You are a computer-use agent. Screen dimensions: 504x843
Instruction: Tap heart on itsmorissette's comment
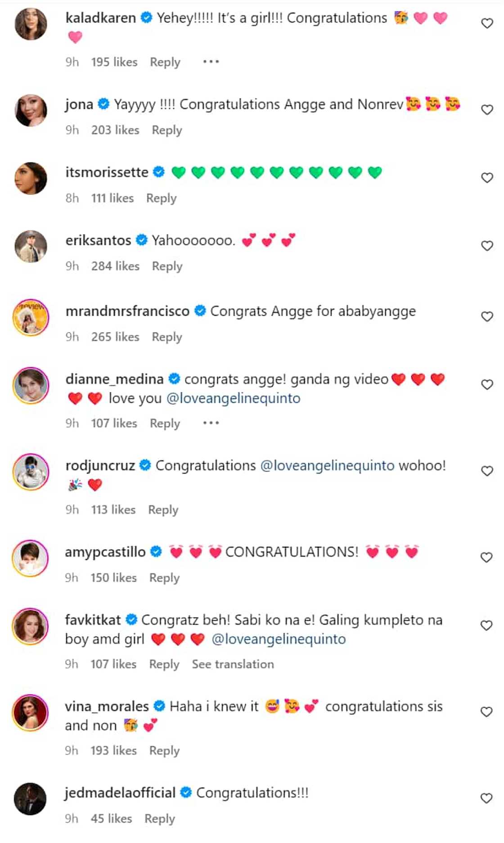click(487, 178)
